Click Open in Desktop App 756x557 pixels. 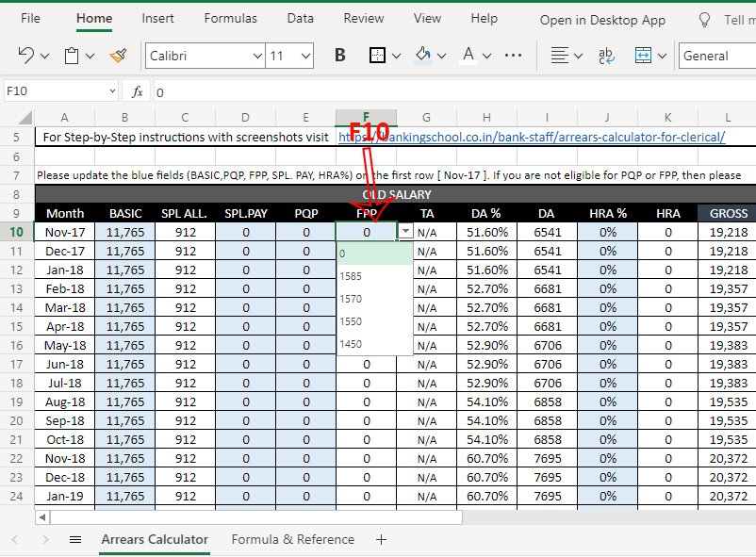click(x=602, y=20)
